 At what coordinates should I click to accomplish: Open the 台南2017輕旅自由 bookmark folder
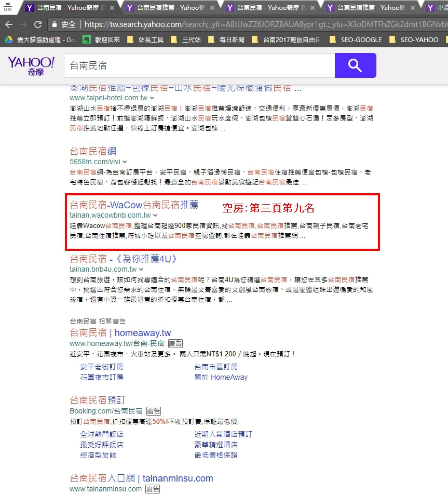tap(286, 39)
